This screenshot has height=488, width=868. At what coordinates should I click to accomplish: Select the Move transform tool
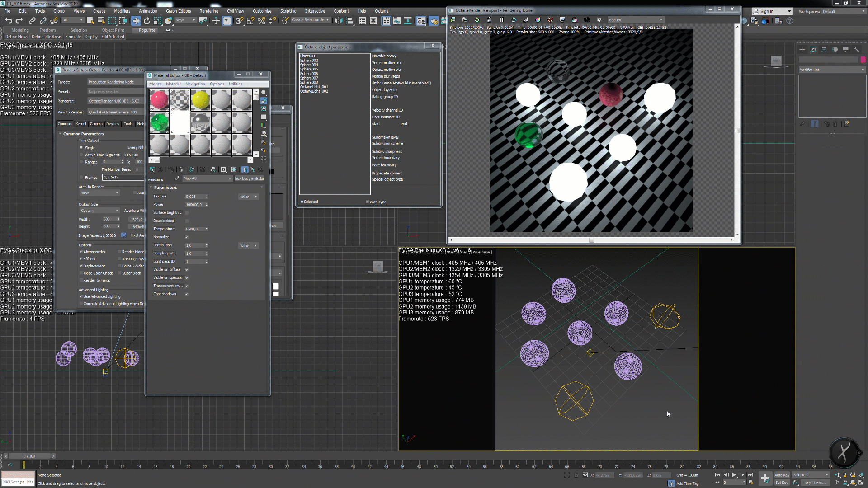tap(136, 21)
